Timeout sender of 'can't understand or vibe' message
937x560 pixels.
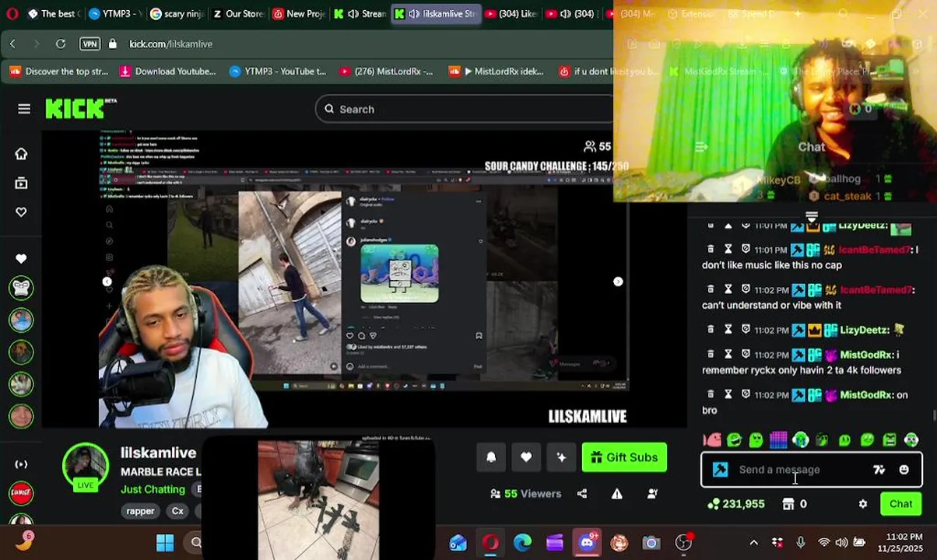point(728,290)
